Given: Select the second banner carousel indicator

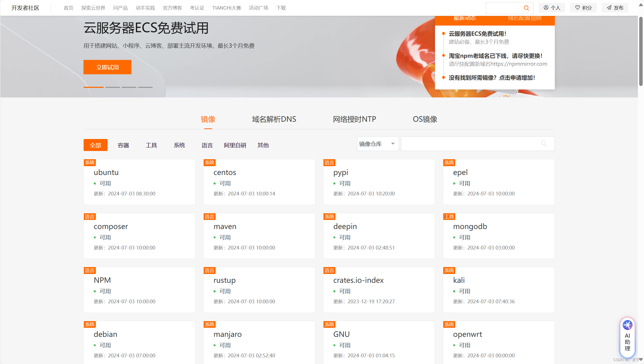Looking at the screenshot, I should point(112,87).
